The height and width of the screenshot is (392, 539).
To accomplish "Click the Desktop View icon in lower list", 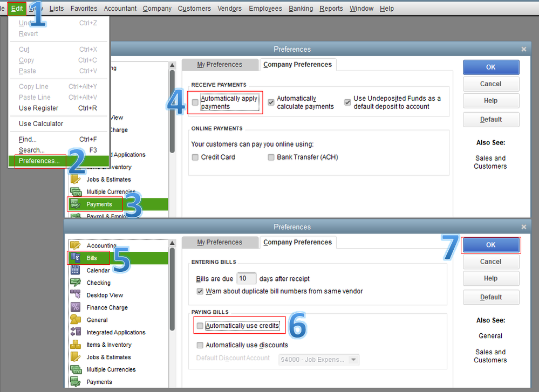I will point(76,295).
